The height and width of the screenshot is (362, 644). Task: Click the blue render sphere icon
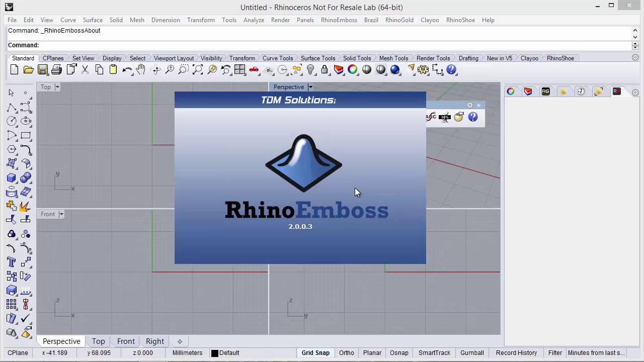(395, 70)
